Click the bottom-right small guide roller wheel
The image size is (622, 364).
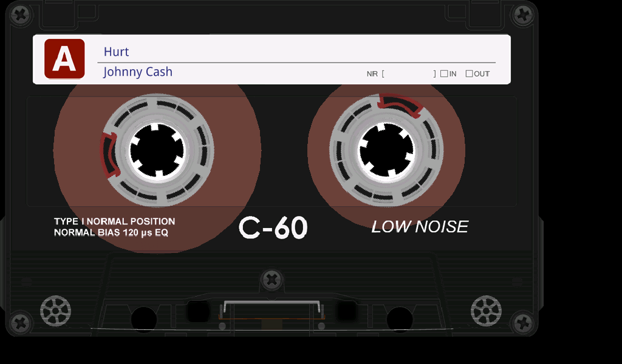tap(486, 311)
